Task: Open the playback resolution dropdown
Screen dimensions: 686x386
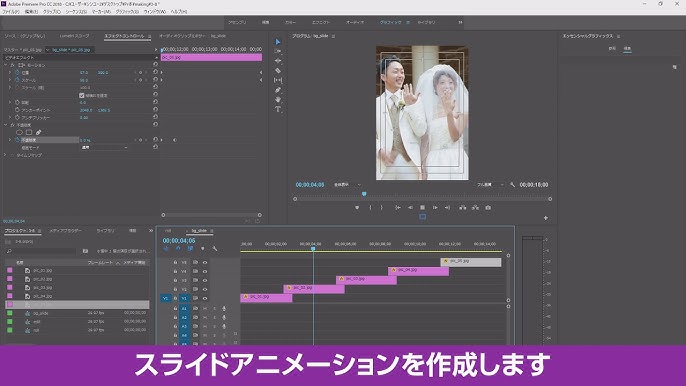Action: [x=490, y=185]
